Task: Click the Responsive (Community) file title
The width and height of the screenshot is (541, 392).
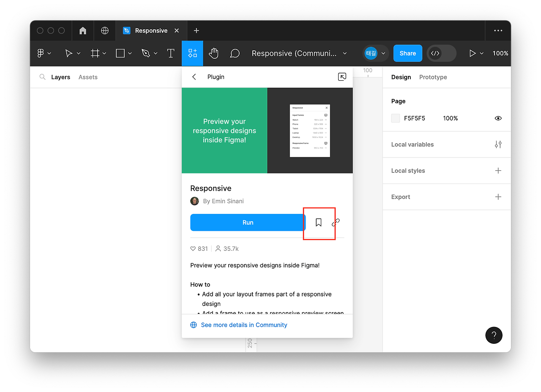Action: pos(294,53)
